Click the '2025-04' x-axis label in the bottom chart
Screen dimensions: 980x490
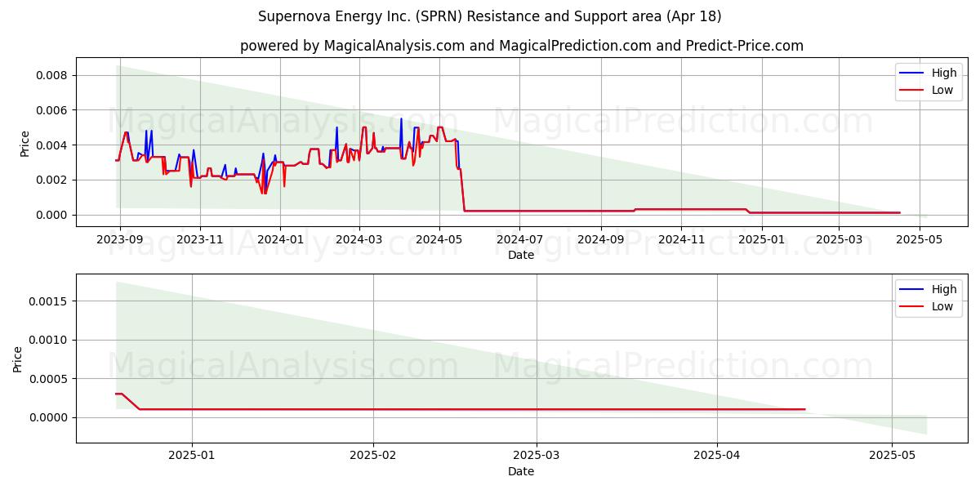(x=716, y=456)
